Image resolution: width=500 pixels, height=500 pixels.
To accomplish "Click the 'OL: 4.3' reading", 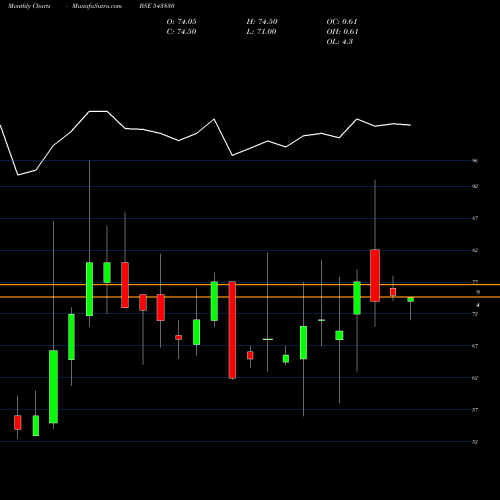I will click(x=340, y=42).
